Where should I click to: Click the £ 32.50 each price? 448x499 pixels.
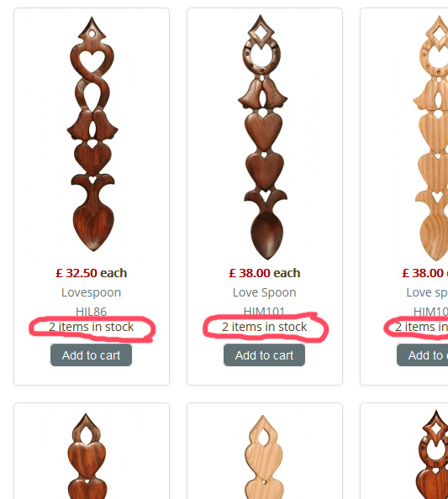click(x=91, y=273)
